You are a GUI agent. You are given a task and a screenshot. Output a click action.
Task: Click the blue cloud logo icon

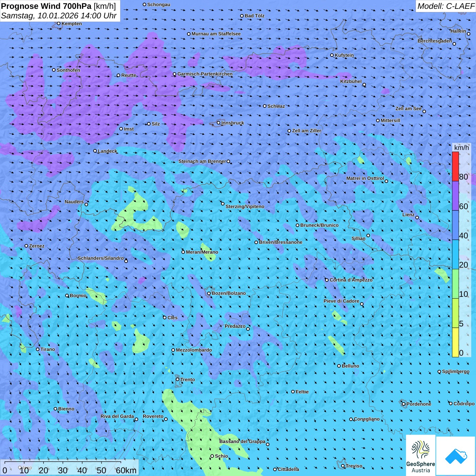[456, 456]
